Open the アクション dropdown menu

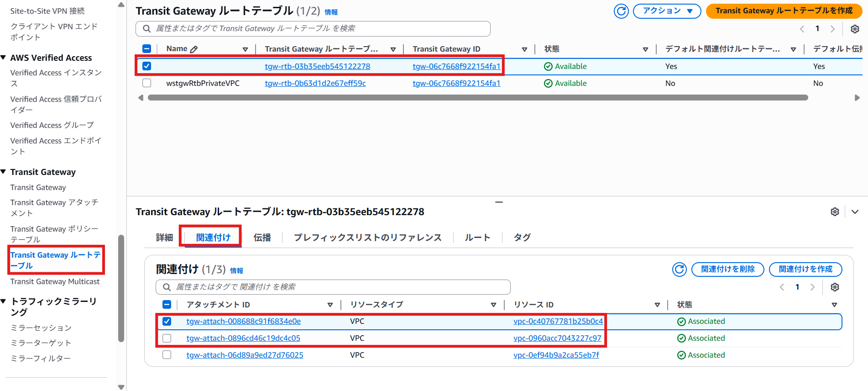(x=667, y=11)
